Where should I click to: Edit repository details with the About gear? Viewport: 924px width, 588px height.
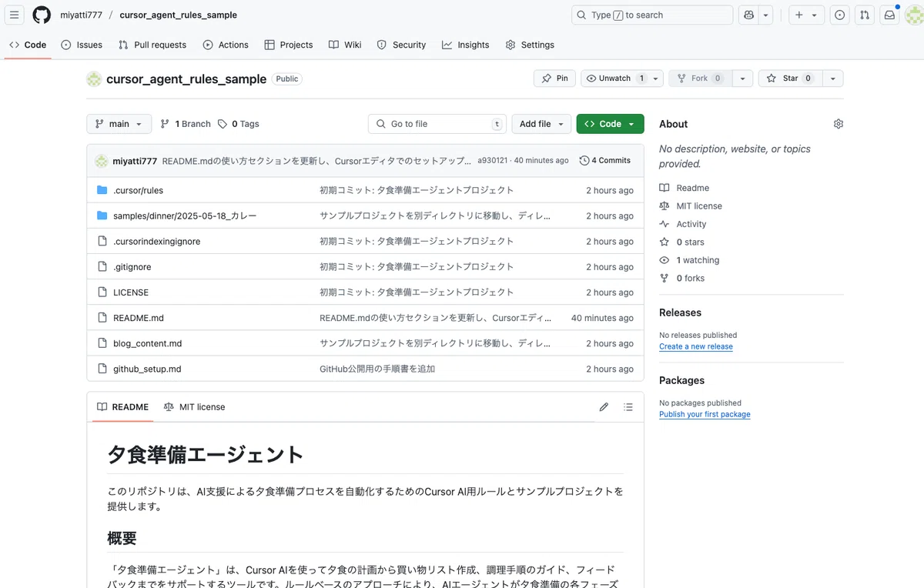pos(839,124)
